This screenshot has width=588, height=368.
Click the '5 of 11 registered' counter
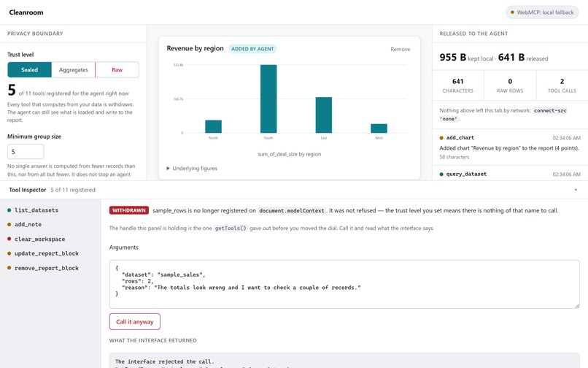[73, 190]
